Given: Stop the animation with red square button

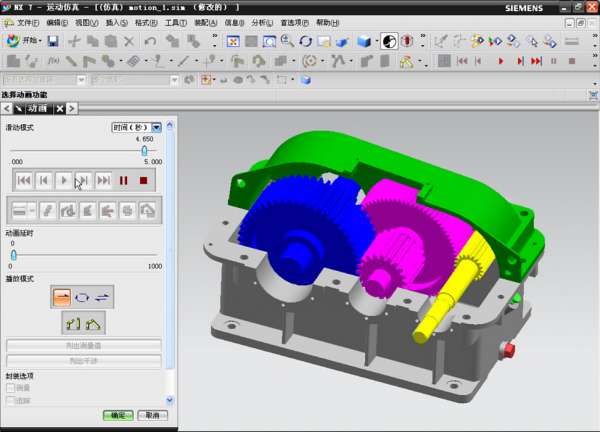Looking at the screenshot, I should coord(143,180).
